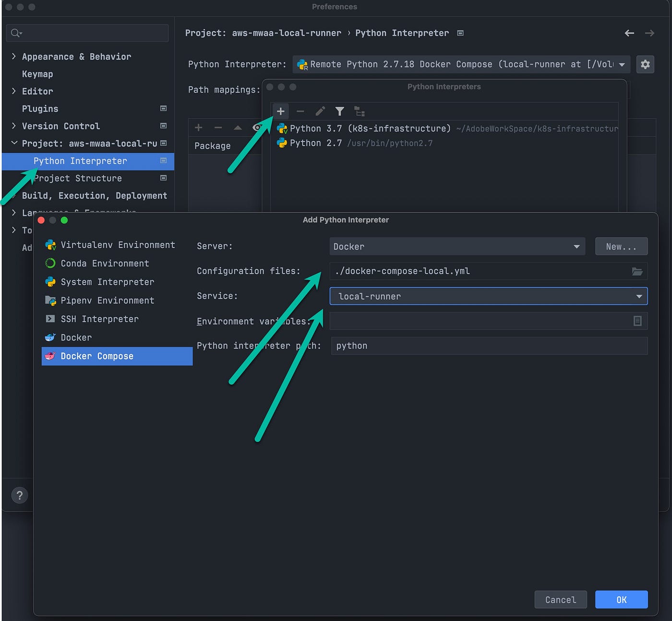Expand Appearance & Behavior settings

[13, 56]
